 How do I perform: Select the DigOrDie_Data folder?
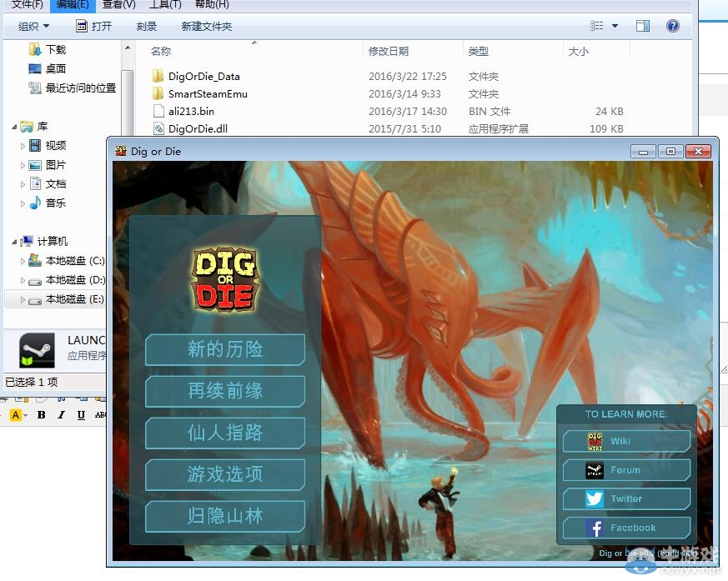click(203, 76)
